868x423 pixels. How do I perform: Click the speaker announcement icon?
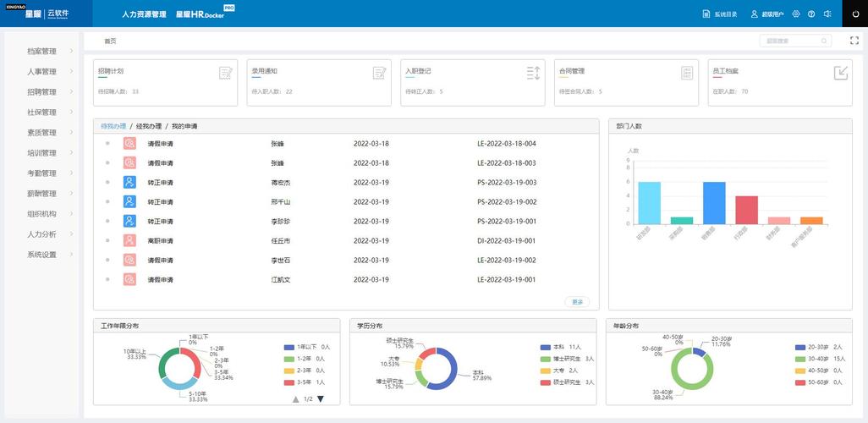(x=827, y=14)
